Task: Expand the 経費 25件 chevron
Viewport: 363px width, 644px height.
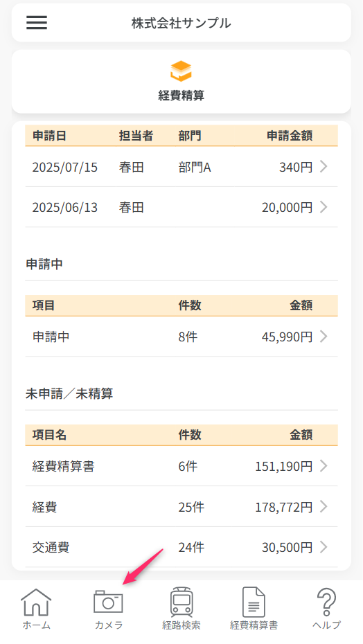Action: pos(324,506)
